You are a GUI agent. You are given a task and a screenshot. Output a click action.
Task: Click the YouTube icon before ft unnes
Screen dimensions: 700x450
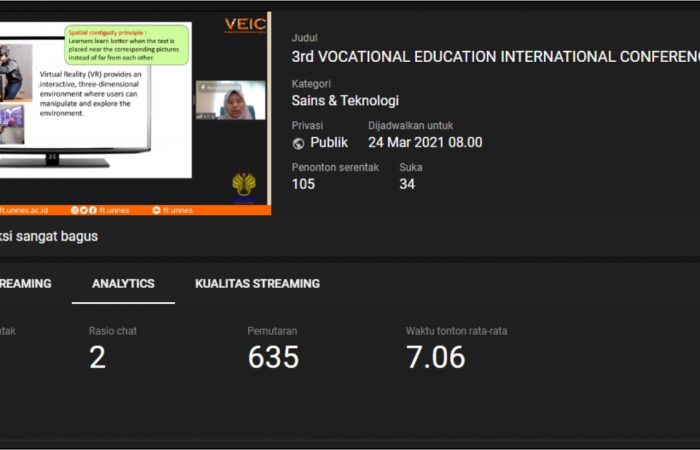156,210
